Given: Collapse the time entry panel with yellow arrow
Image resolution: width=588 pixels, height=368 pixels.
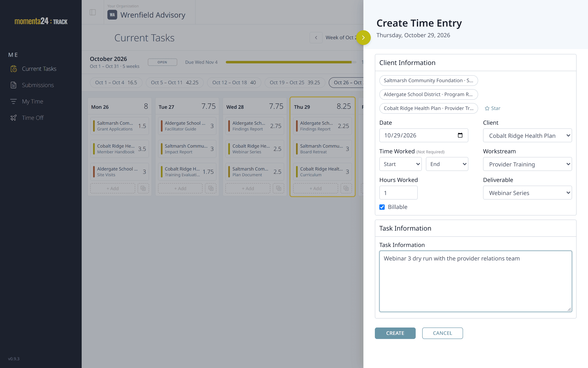Looking at the screenshot, I should click(363, 38).
